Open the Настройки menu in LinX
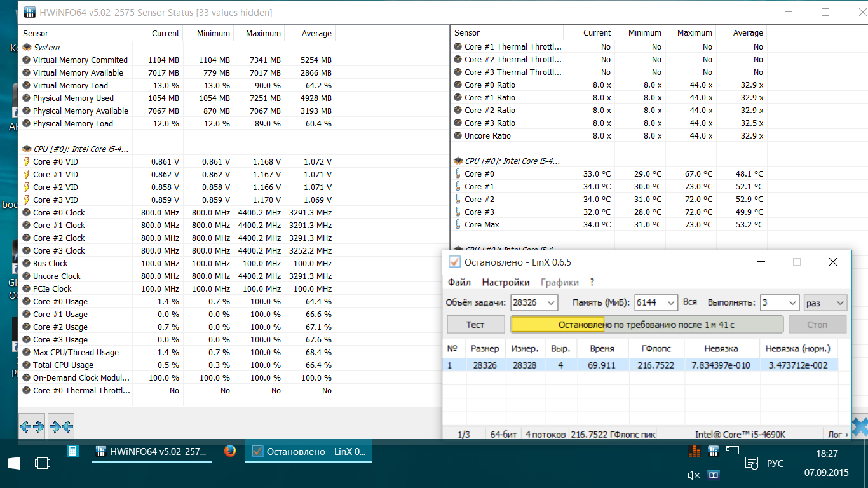Screen dimensions: 868x488 click(x=506, y=283)
